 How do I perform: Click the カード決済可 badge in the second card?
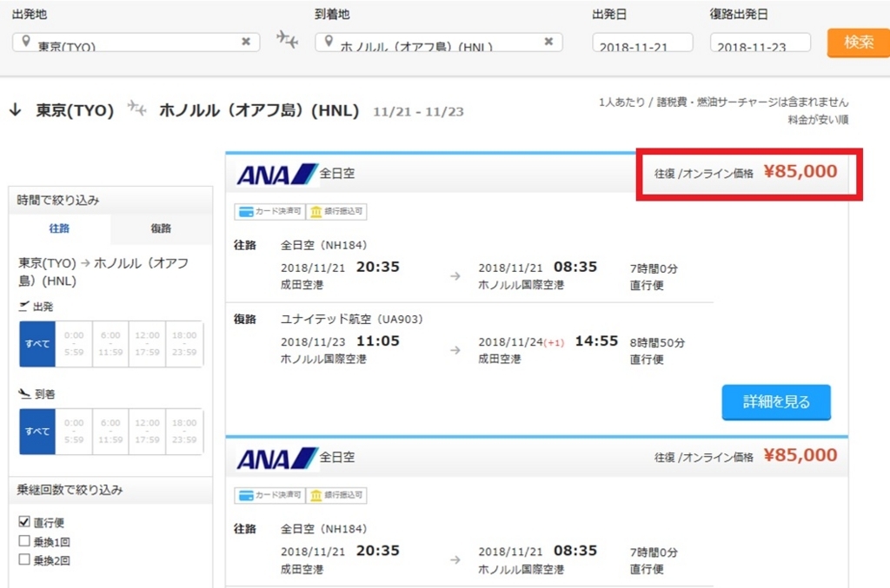click(270, 496)
